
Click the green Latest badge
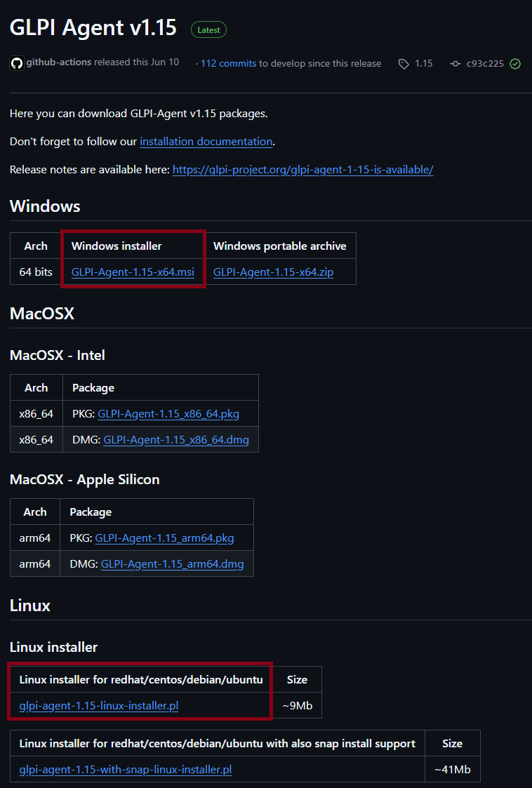point(208,30)
